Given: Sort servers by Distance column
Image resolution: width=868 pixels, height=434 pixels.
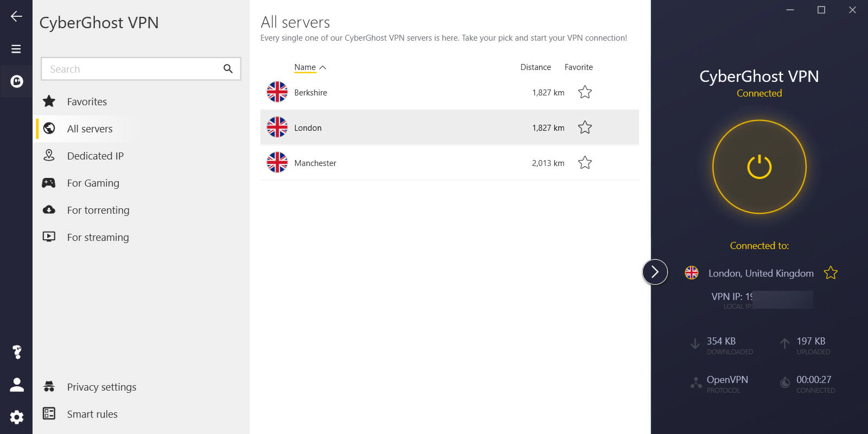Looking at the screenshot, I should pyautogui.click(x=535, y=67).
